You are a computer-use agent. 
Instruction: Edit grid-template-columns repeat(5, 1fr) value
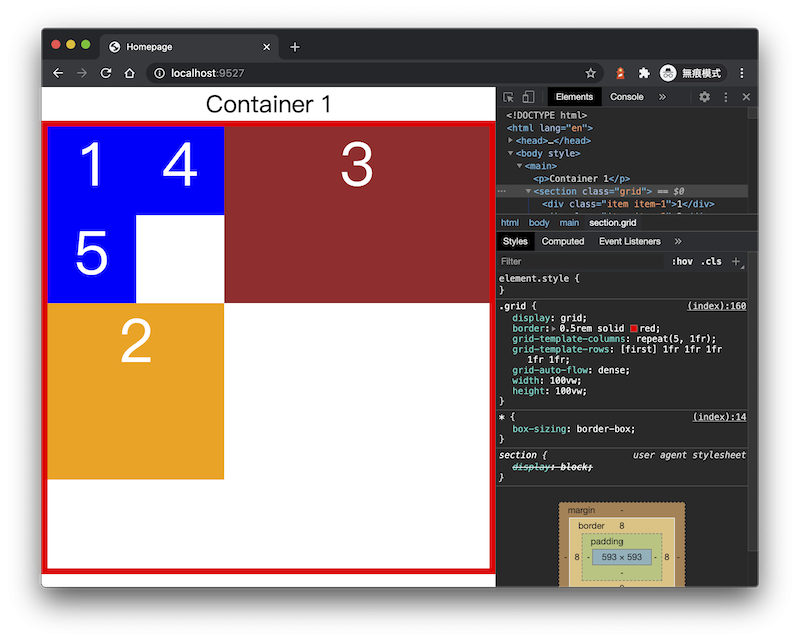673,339
